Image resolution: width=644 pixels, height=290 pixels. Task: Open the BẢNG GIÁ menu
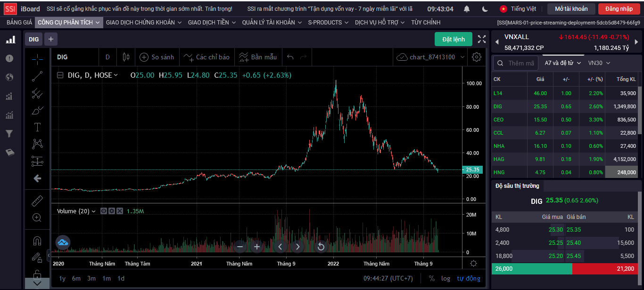click(x=19, y=23)
